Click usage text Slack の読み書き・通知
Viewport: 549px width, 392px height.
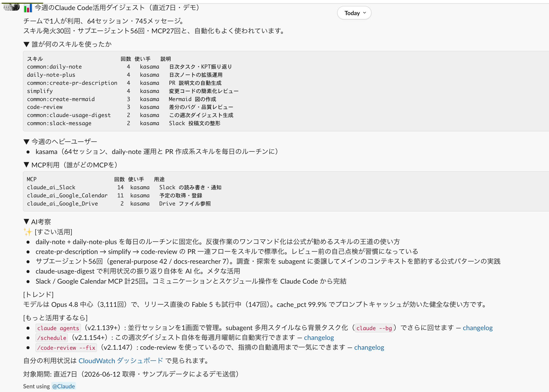pyautogui.click(x=190, y=187)
